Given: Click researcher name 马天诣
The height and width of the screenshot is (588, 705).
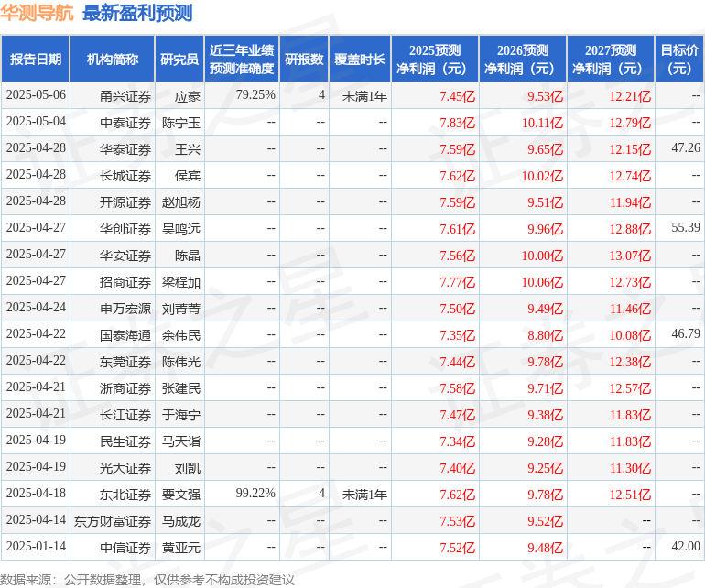Looking at the screenshot, I should pyautogui.click(x=181, y=441).
